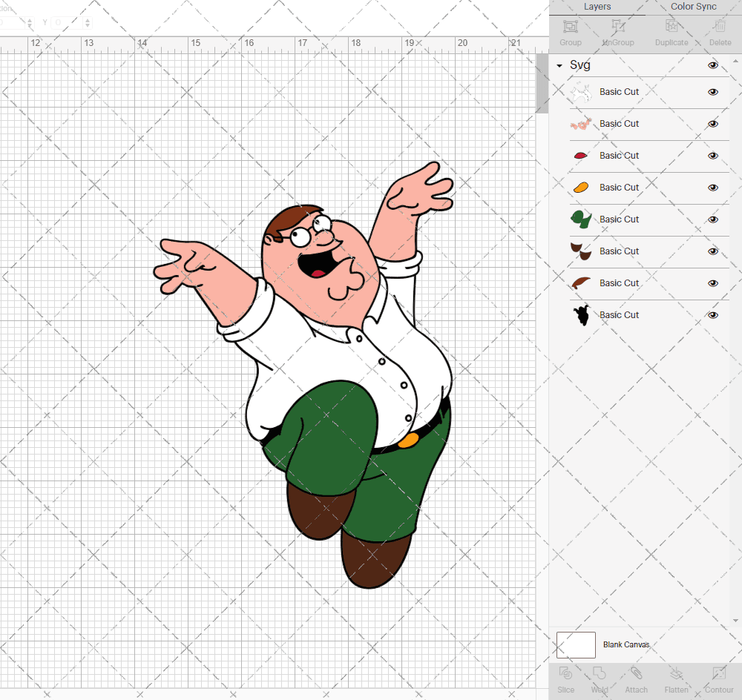The image size is (742, 700).
Task: Select the brown hair layer thumbnail
Action: (581, 283)
